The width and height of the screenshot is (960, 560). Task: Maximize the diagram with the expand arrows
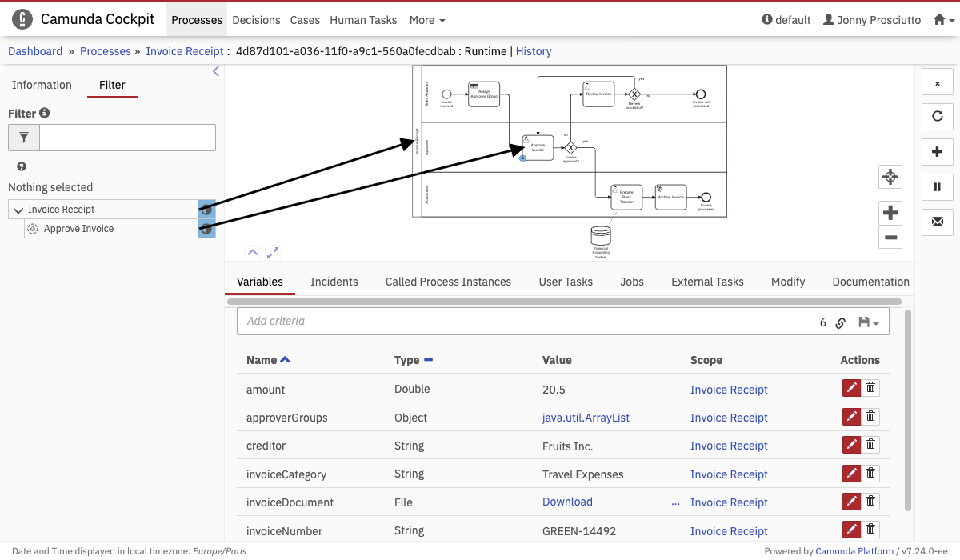coord(273,252)
